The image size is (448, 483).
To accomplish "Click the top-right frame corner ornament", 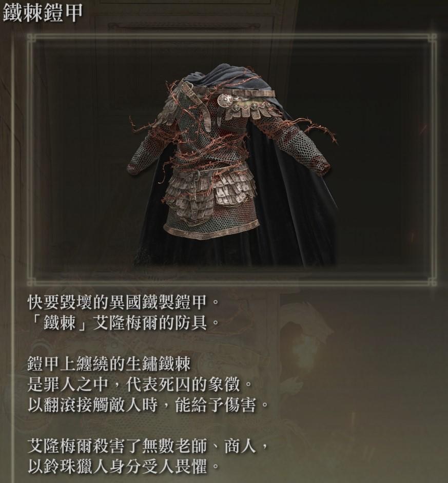I will pyautogui.click(x=433, y=38).
